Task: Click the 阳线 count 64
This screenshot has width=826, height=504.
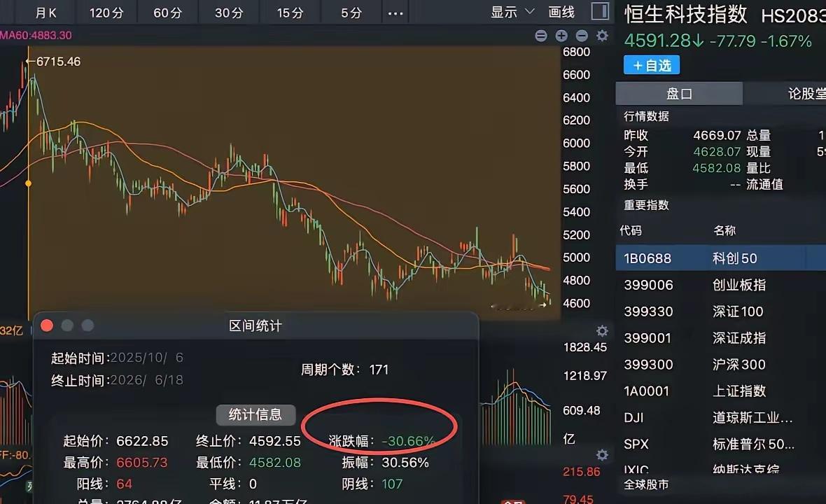Action: [125, 484]
